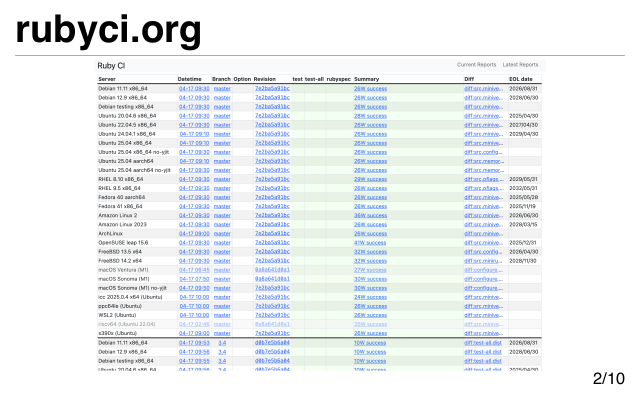Select server name Ubuntu 25.04 aarch64
This screenshot has height=400, width=640.
click(126, 161)
